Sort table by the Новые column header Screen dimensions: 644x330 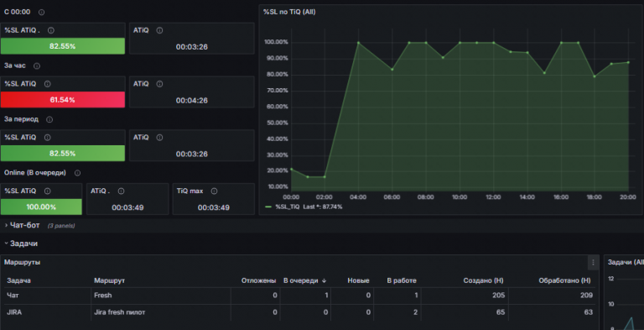click(358, 280)
